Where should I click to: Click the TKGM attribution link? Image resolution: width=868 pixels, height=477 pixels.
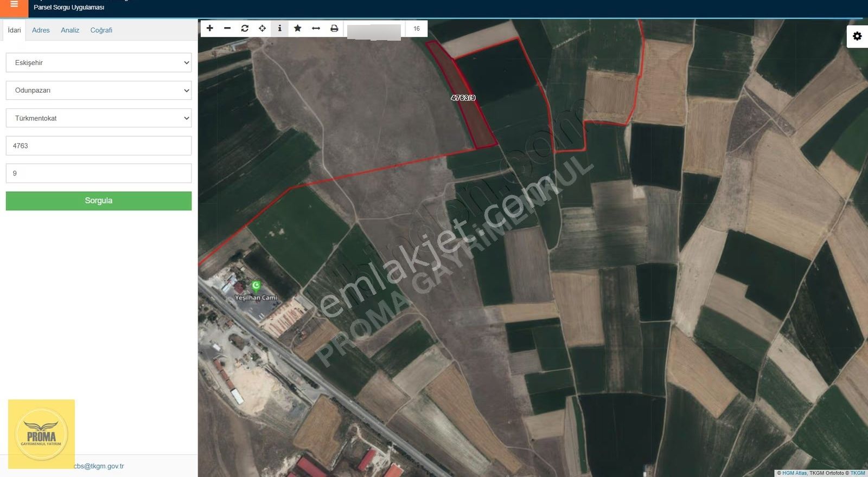click(858, 473)
